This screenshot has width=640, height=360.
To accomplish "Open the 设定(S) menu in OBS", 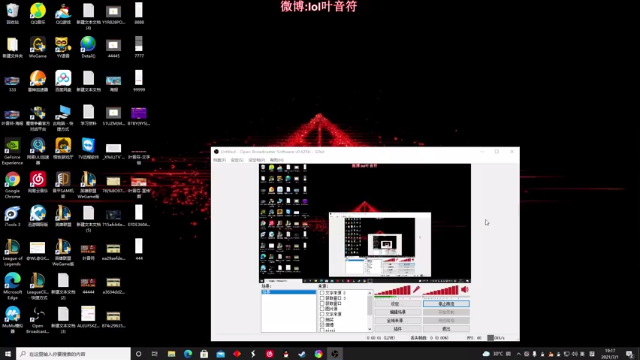I will (237, 160).
